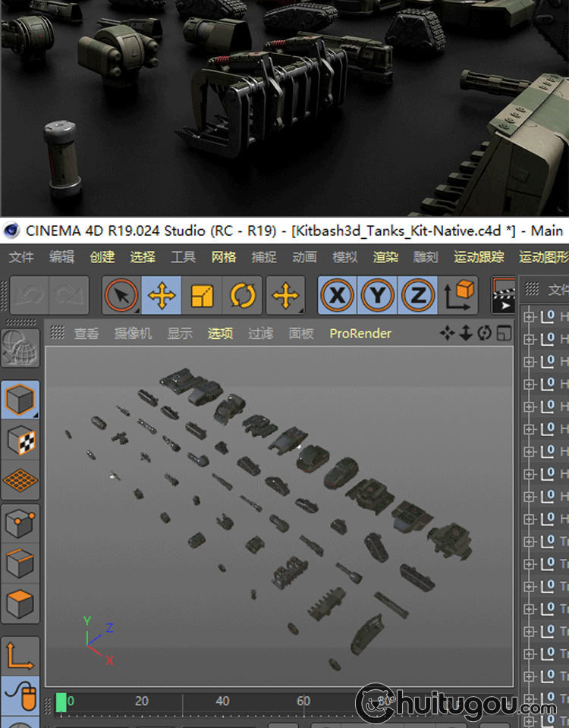This screenshot has width=569, height=728.
Task: Toggle Y axis lock
Action: [x=377, y=296]
